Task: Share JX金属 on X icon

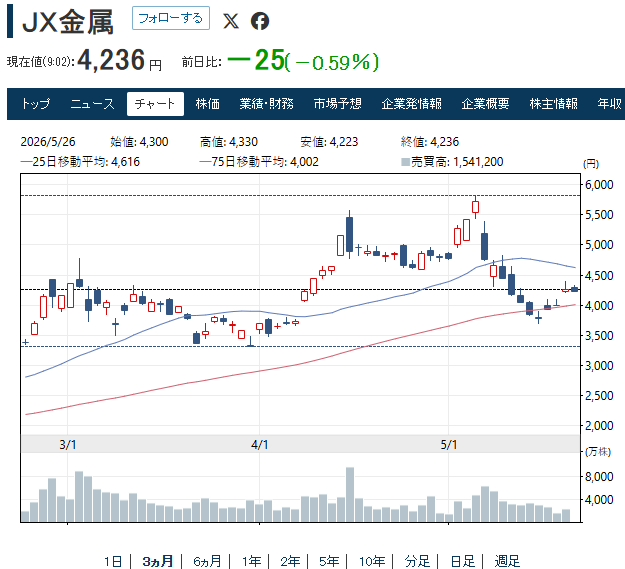Action: [x=231, y=21]
